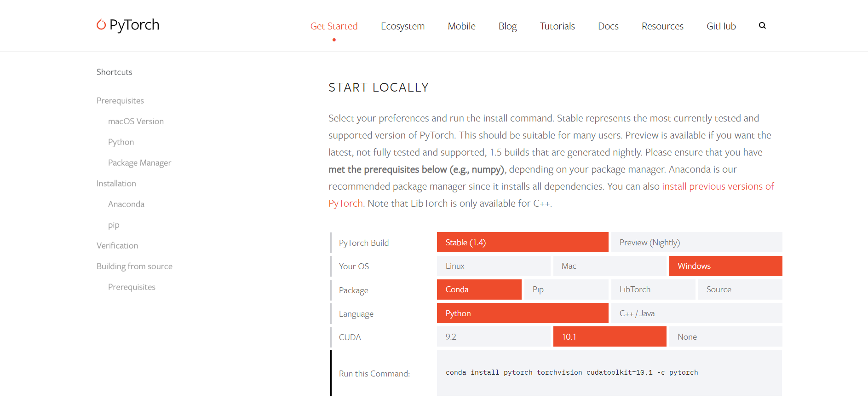Click the PyTorch flame logo
868x417 pixels.
pos(101,25)
